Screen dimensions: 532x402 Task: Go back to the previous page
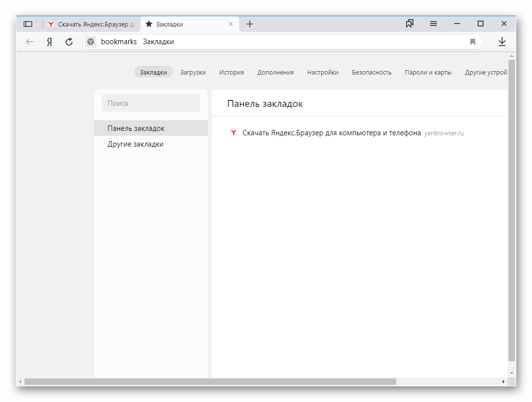click(30, 42)
